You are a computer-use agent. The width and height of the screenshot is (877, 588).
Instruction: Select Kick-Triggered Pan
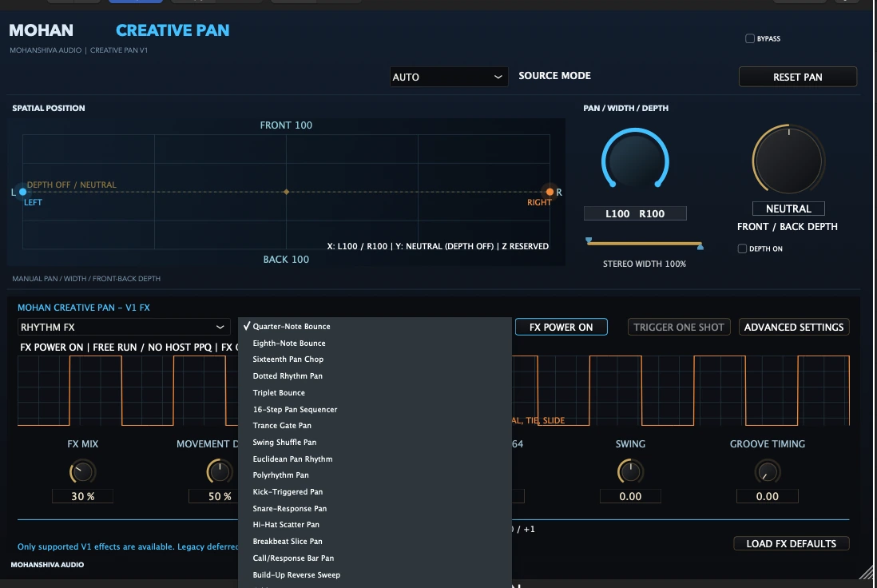point(375,492)
